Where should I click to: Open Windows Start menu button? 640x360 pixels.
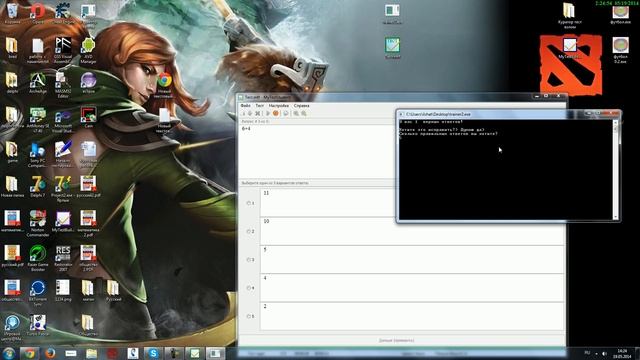[x=9, y=353]
